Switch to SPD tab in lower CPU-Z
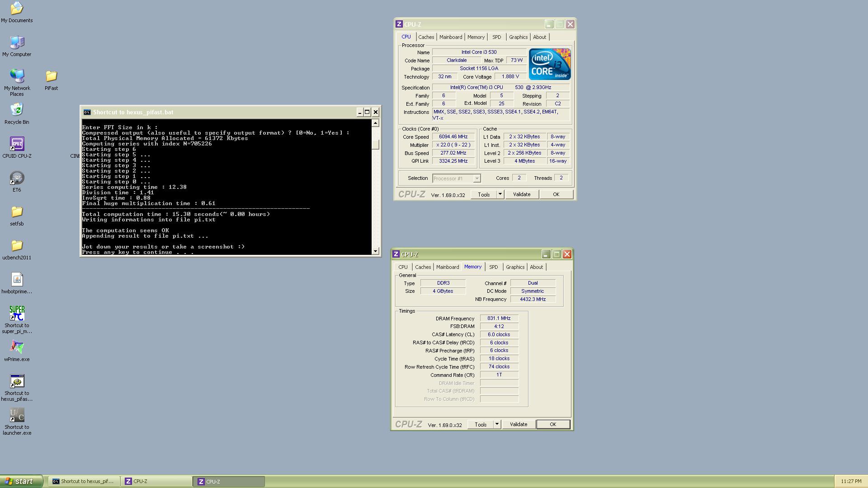This screenshot has height=488, width=868. (x=493, y=267)
